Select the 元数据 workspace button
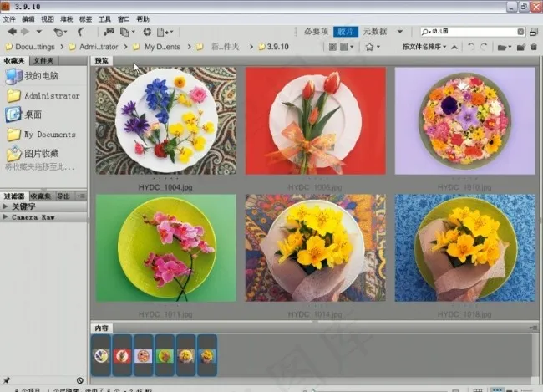The width and height of the screenshot is (543, 392). 374,32
